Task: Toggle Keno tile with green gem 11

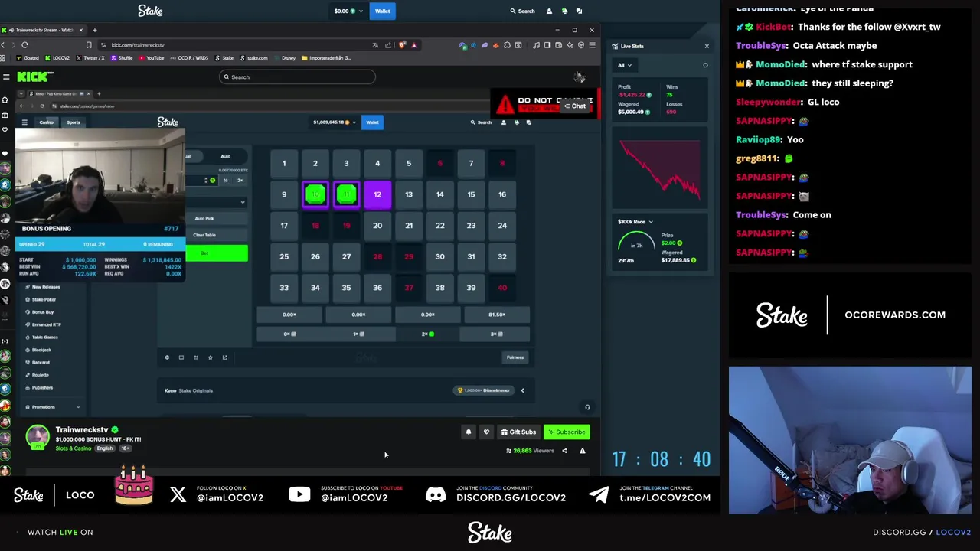Action: 346,195
